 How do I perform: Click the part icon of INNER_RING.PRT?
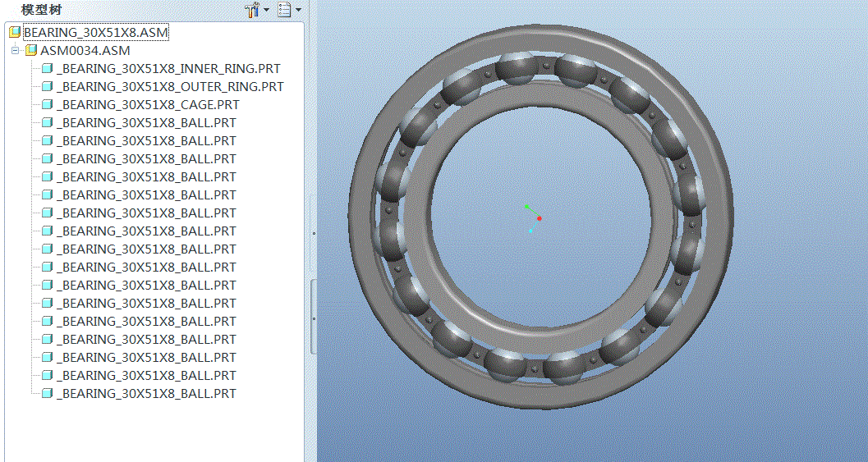coord(48,69)
